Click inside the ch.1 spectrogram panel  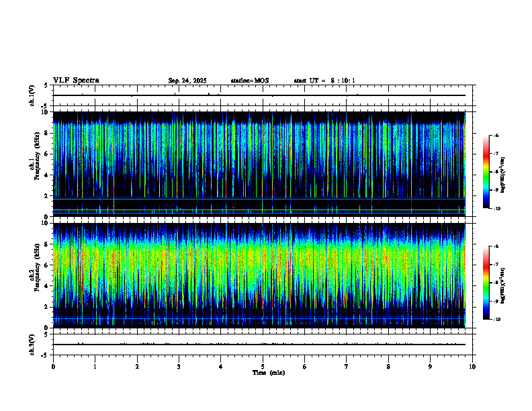click(259, 164)
